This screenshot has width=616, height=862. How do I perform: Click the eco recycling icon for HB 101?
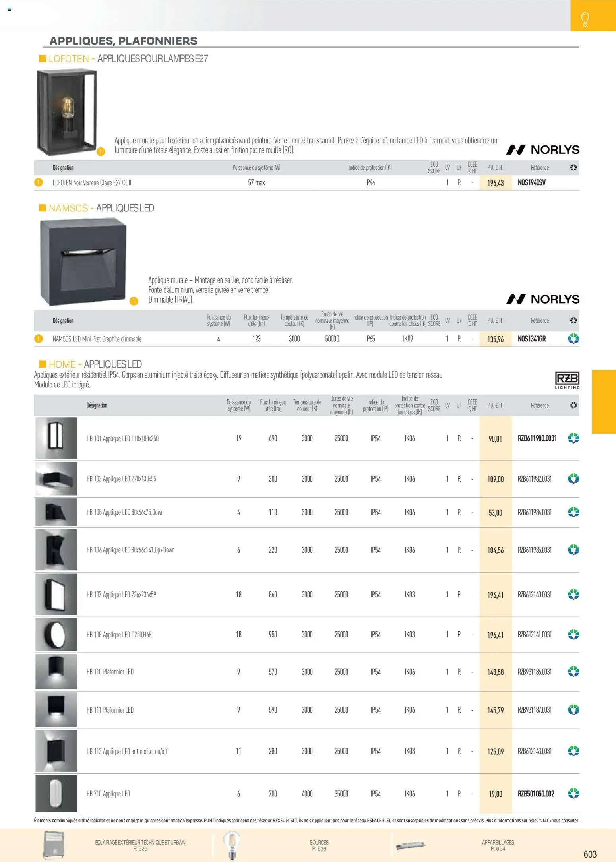tap(573, 438)
